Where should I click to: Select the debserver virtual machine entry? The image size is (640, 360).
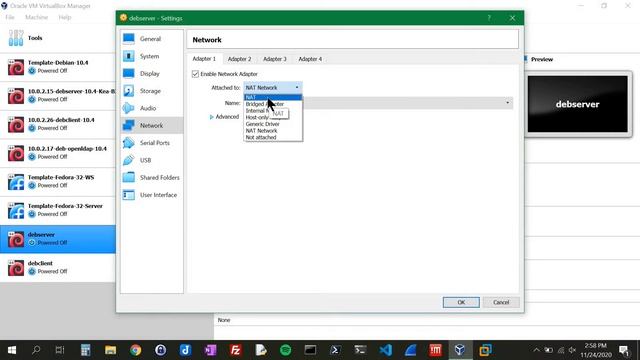click(x=58, y=239)
